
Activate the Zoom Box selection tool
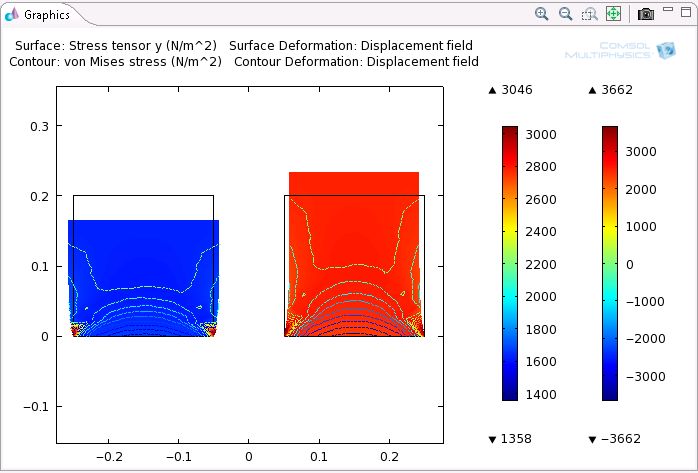pos(589,14)
